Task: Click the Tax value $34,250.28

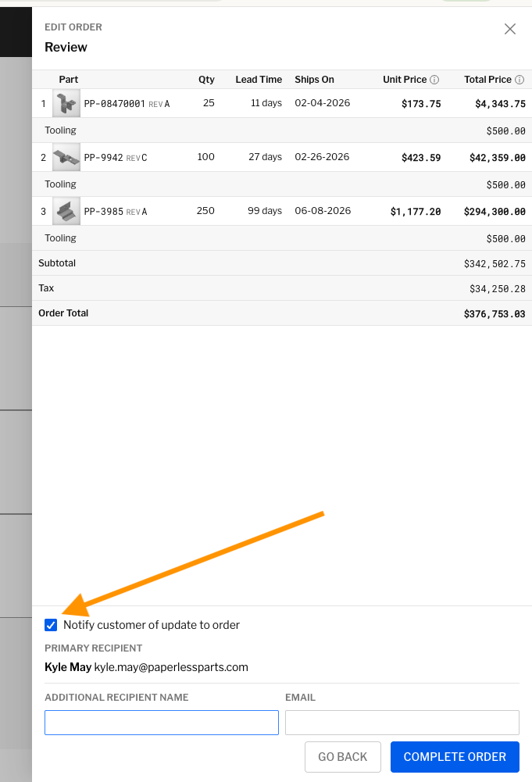Action: (497, 289)
